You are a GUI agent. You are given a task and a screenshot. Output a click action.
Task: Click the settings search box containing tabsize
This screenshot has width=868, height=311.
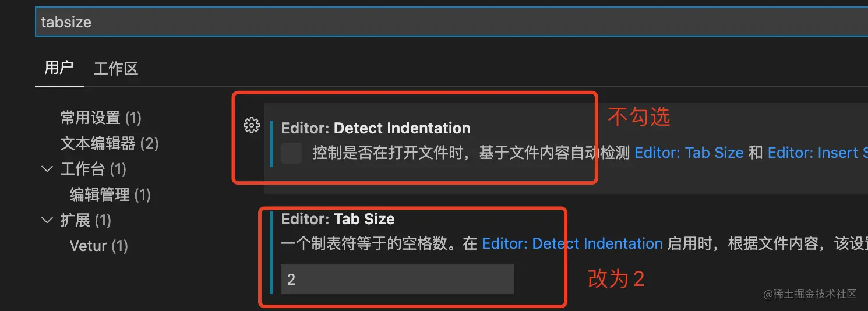pos(451,22)
